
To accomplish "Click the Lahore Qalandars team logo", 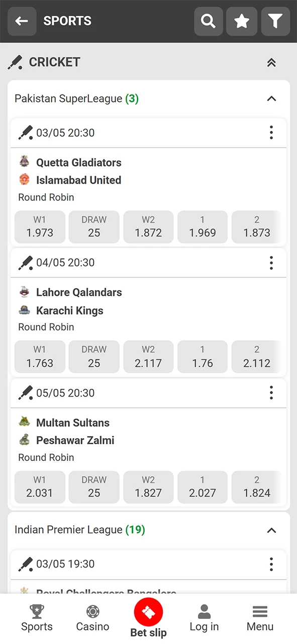I will click(x=24, y=292).
